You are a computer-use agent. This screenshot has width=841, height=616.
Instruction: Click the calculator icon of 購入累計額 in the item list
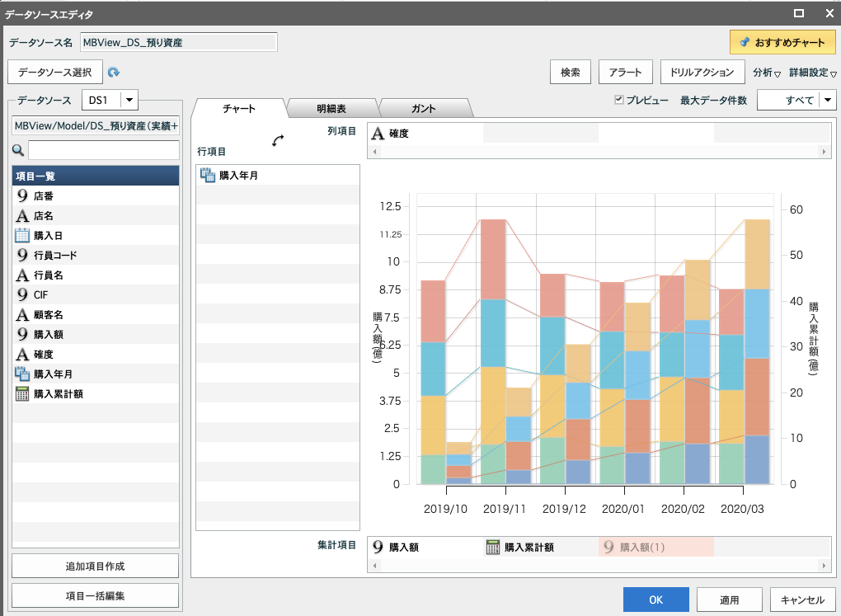point(22,394)
